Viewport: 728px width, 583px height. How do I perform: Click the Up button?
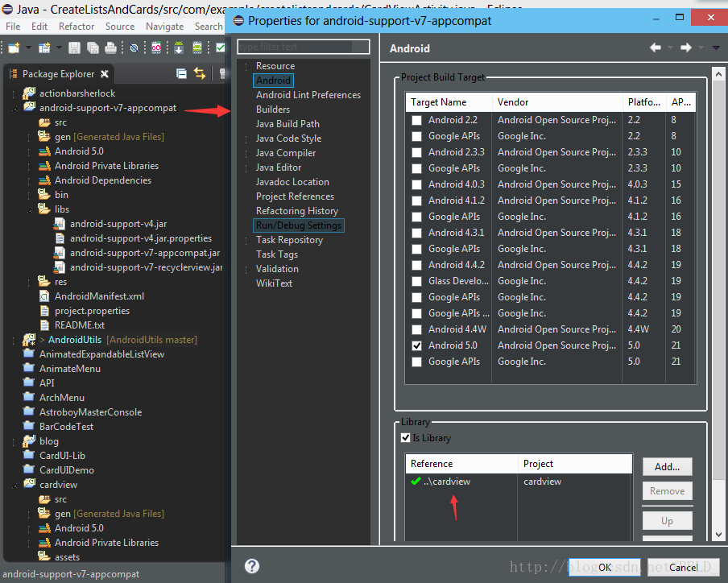coord(667,521)
